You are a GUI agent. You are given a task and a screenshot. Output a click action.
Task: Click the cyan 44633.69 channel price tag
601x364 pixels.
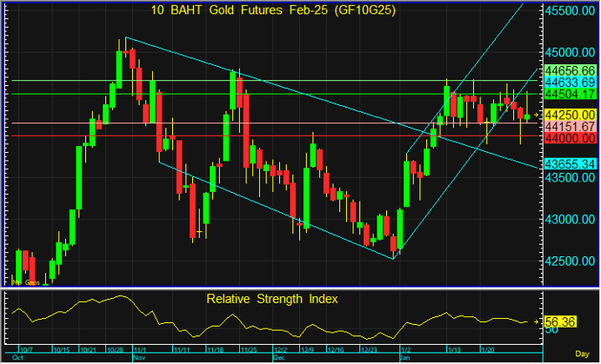point(569,82)
